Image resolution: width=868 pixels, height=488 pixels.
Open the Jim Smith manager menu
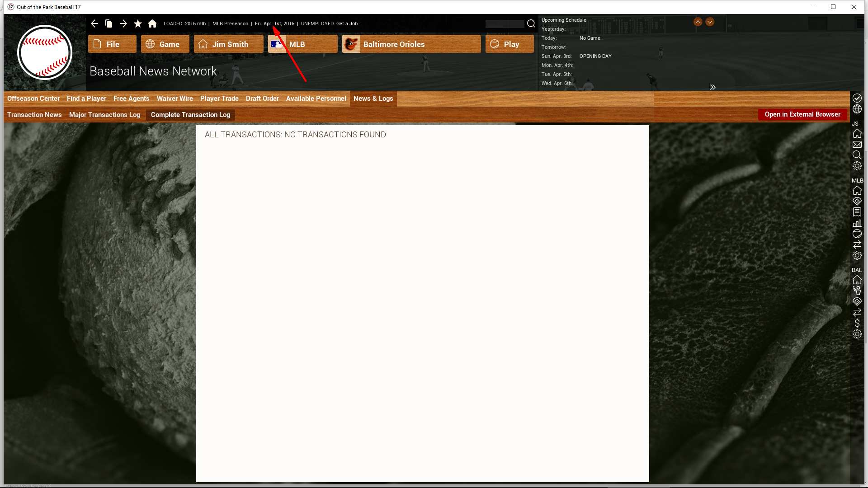[x=228, y=44]
